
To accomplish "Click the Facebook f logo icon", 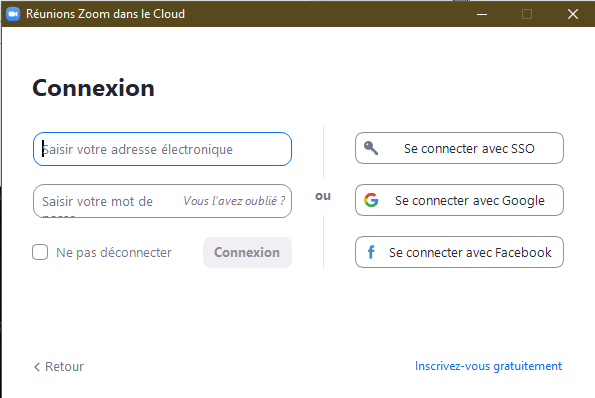I will click(371, 252).
